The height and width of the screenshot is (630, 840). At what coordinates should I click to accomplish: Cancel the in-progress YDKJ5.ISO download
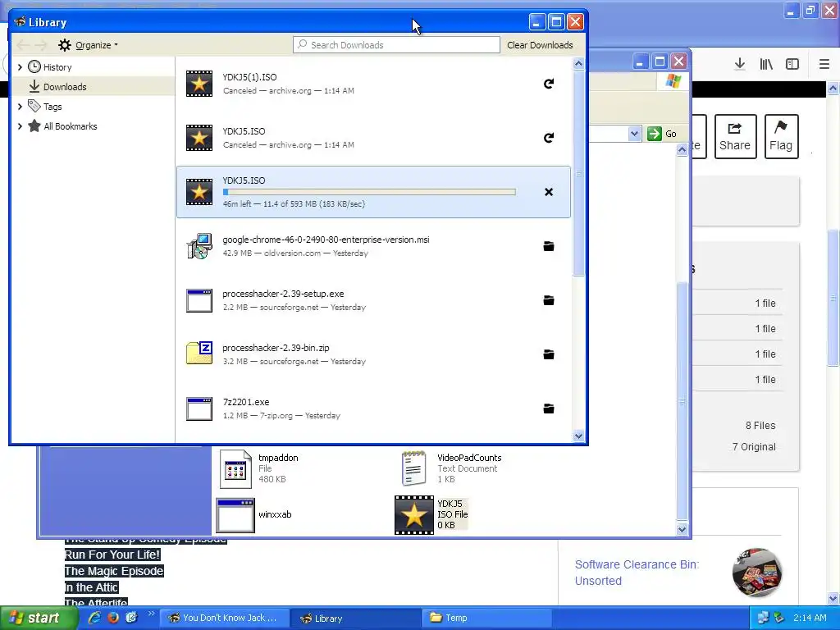click(x=549, y=192)
